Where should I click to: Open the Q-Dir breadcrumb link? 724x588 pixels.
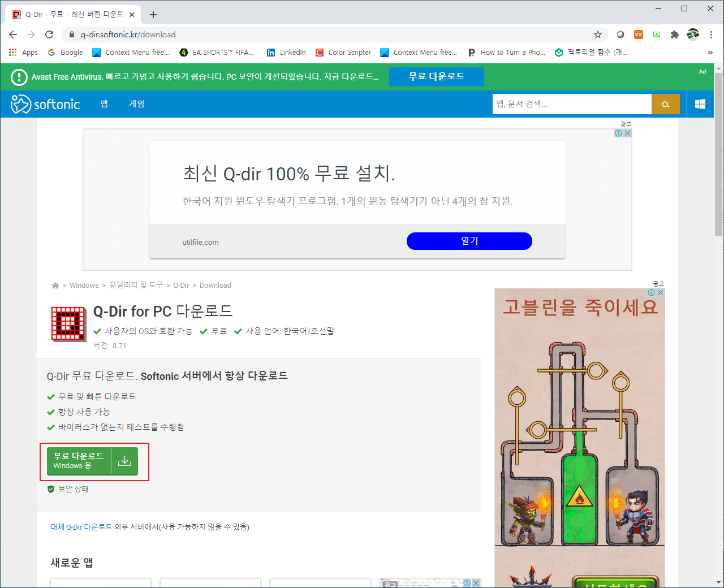pos(181,286)
